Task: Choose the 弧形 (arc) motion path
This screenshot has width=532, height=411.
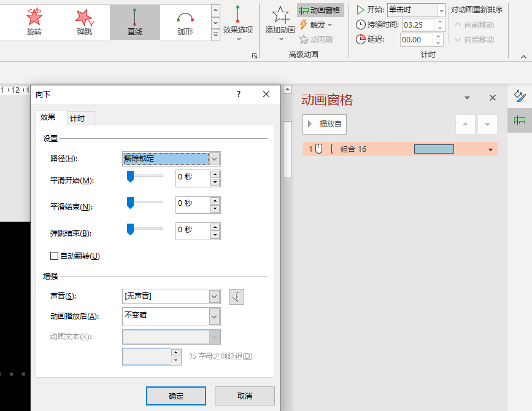Action: (185, 22)
